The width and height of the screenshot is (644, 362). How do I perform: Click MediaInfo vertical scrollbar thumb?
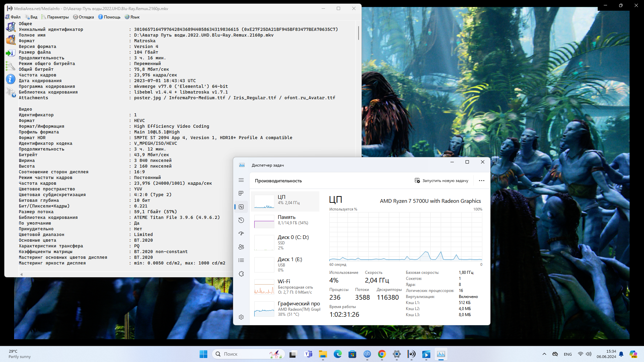(358, 33)
